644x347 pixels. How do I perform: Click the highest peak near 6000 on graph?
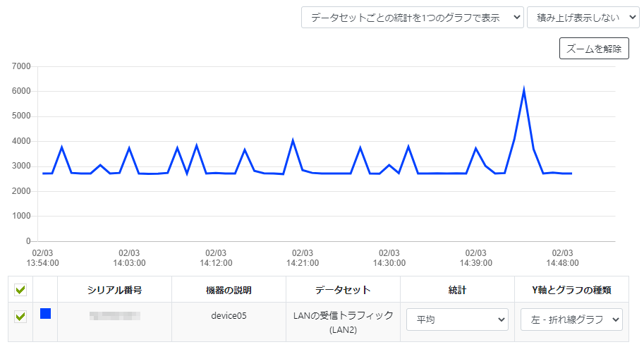point(523,90)
